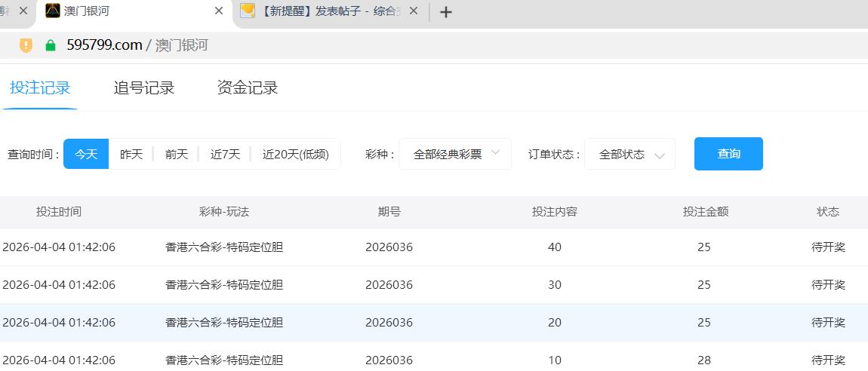Viewport: 868px width, 371px height.
Task: Close the 【新提醒】发表帖子 tab
Action: pos(414,11)
